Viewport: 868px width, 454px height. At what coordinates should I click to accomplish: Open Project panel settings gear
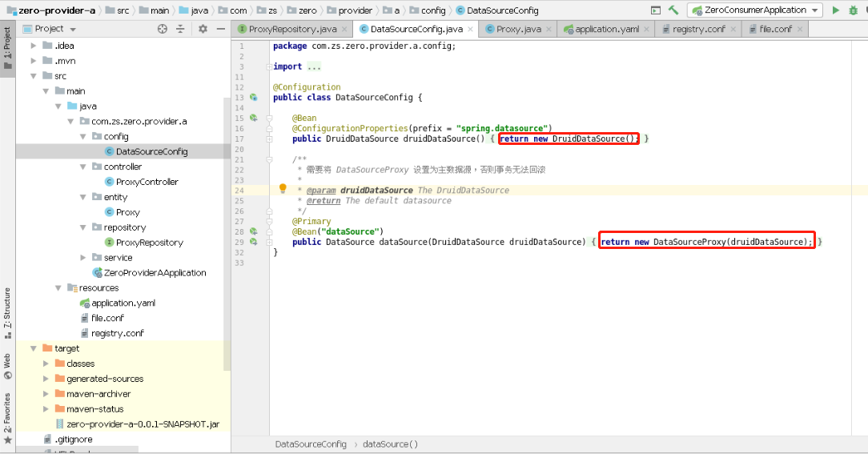coord(203,29)
